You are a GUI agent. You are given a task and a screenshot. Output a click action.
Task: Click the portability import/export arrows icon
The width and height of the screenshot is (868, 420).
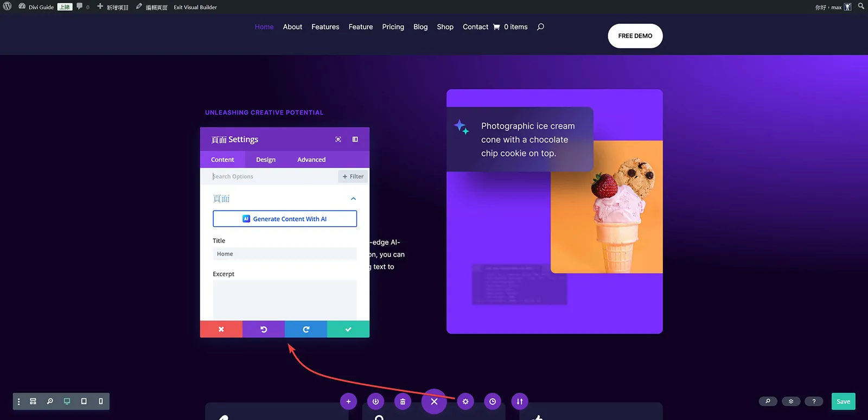coord(520,402)
